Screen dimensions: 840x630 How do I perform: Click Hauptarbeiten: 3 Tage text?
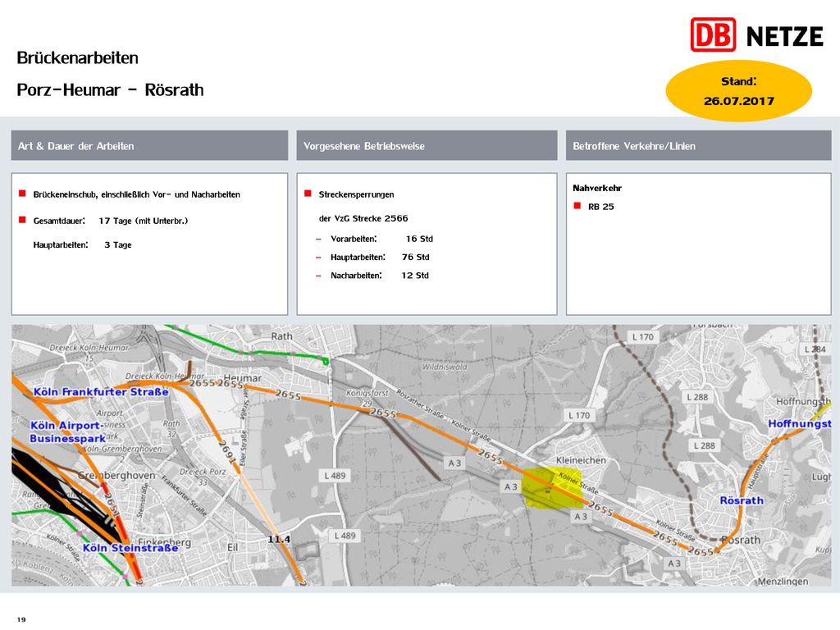click(x=83, y=244)
